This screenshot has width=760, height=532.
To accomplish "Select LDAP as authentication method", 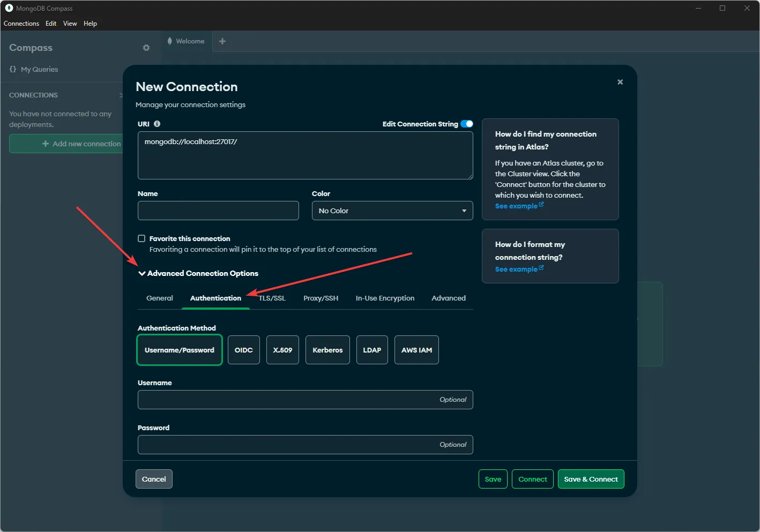I will click(x=372, y=350).
